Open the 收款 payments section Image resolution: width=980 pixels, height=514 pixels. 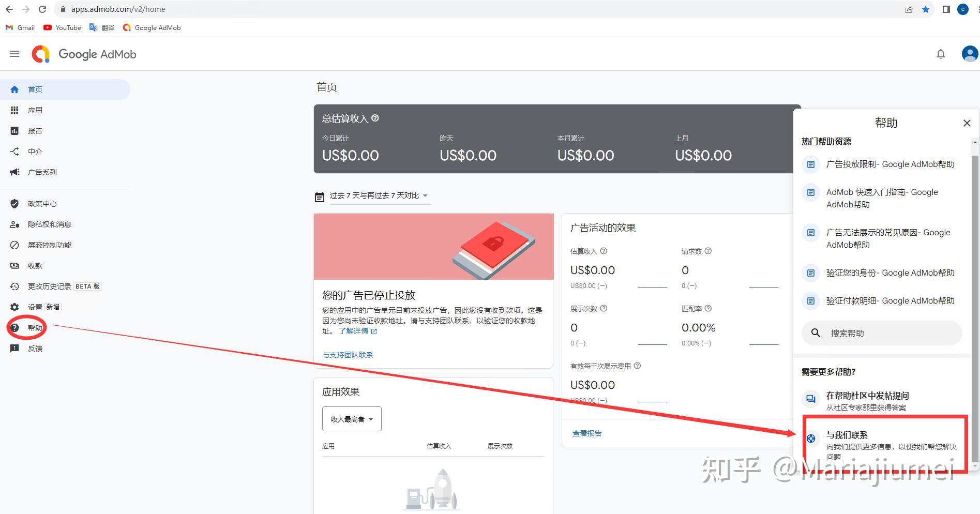(35, 265)
